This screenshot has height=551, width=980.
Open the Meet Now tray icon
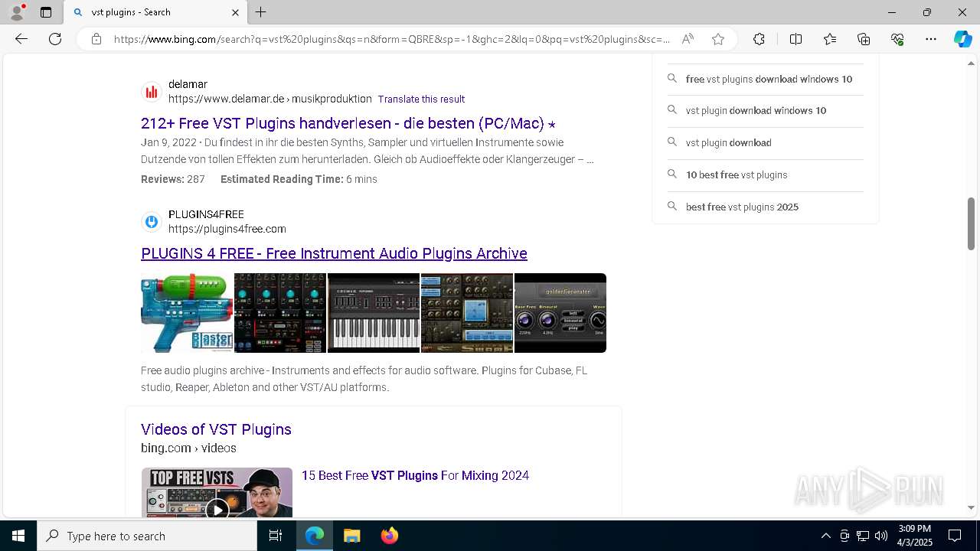click(844, 536)
